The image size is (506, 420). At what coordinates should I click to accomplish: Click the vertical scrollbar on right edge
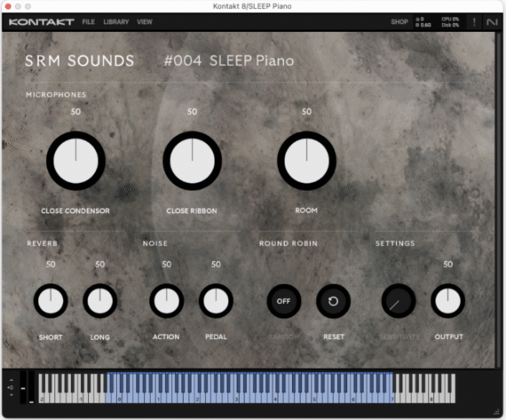click(498, 200)
